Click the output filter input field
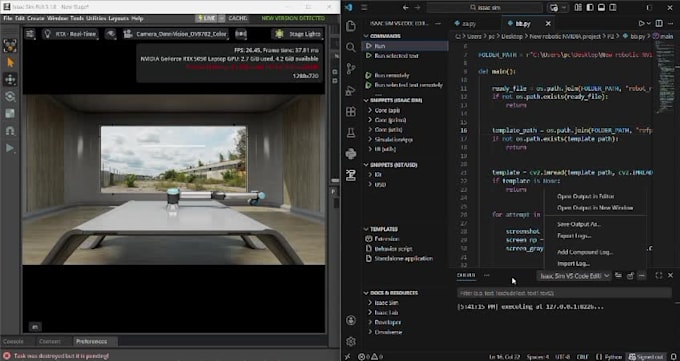This screenshot has height=361, width=680. tap(564, 293)
